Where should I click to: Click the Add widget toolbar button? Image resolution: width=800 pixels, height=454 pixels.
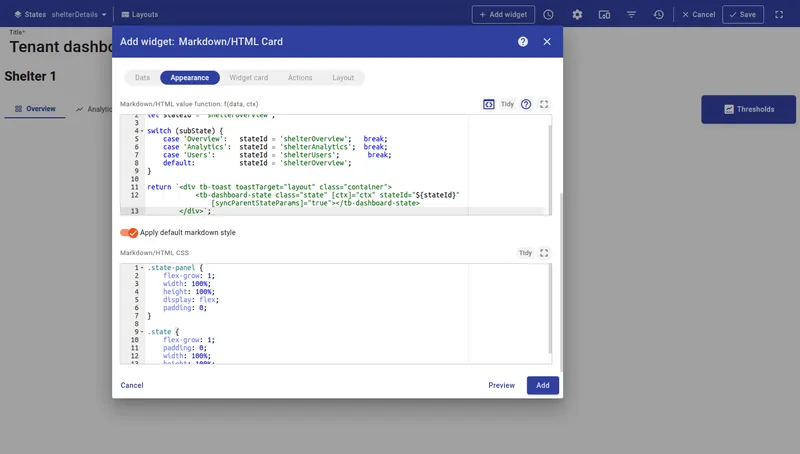click(x=503, y=15)
